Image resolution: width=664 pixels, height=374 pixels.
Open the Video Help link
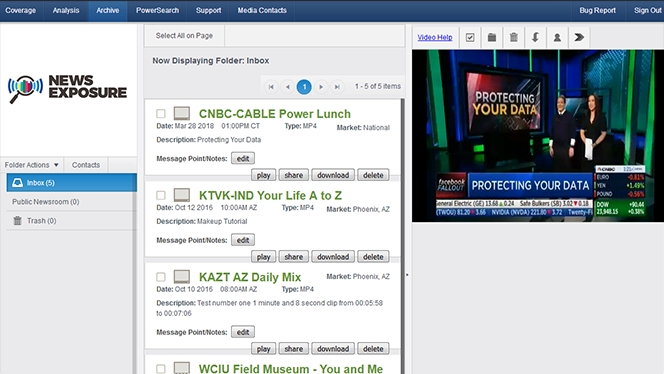tap(435, 37)
